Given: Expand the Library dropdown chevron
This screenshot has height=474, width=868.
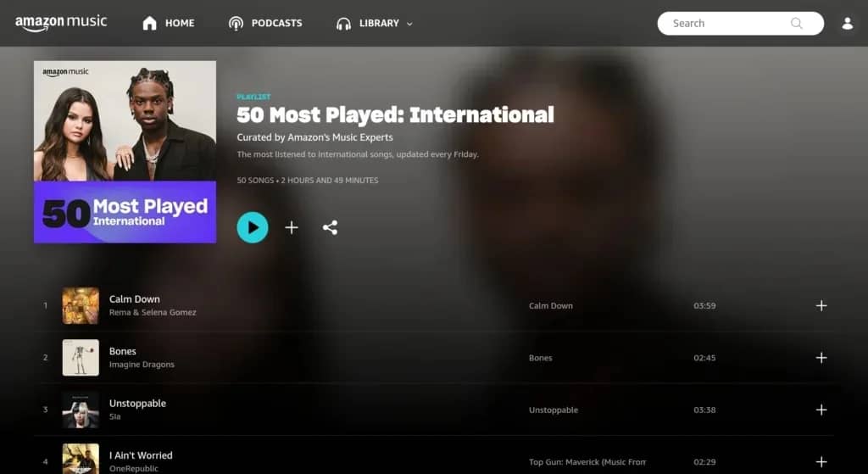Looking at the screenshot, I should [x=409, y=24].
